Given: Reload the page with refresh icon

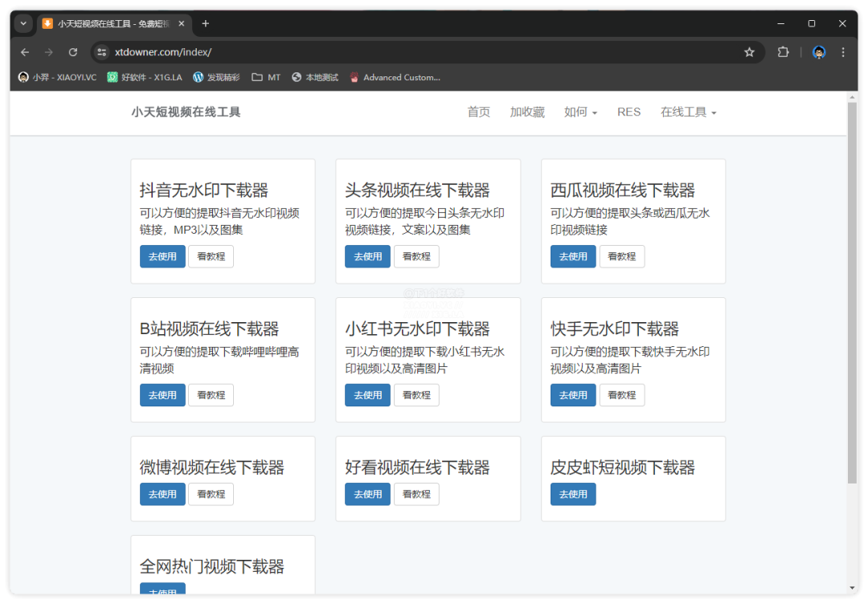Looking at the screenshot, I should [73, 52].
